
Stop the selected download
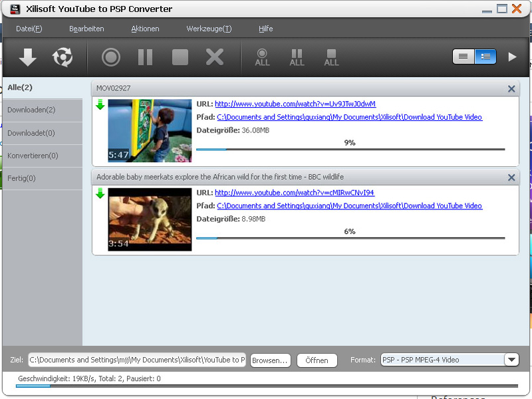click(180, 57)
